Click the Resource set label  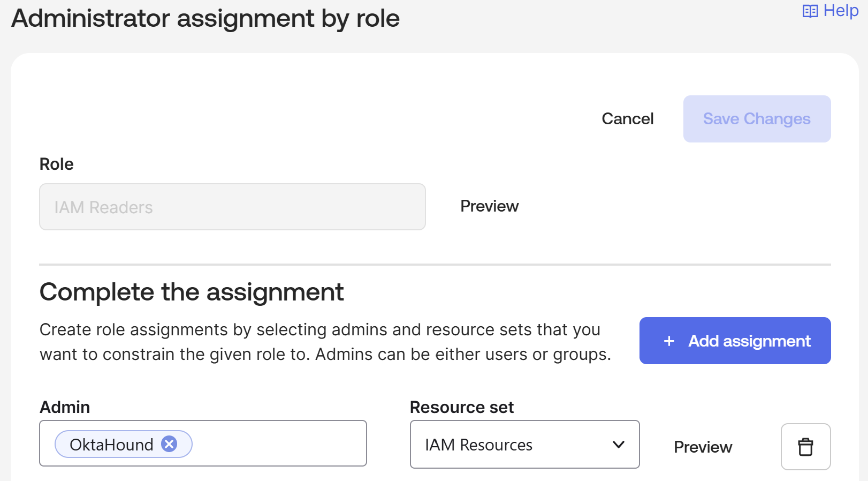click(x=461, y=407)
